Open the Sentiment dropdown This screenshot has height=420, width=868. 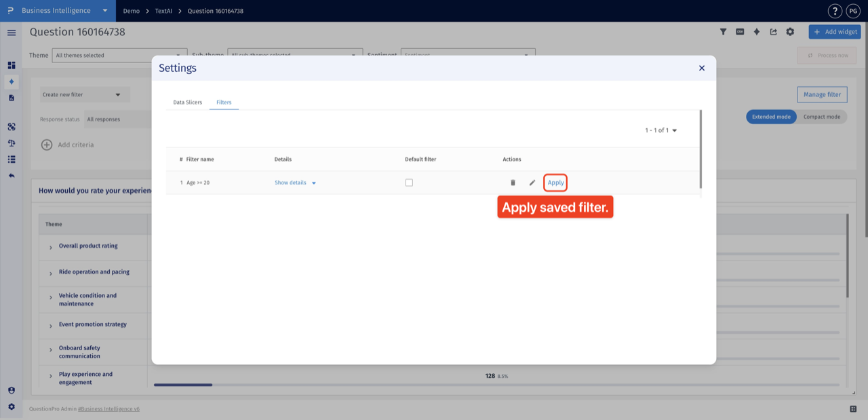point(468,55)
